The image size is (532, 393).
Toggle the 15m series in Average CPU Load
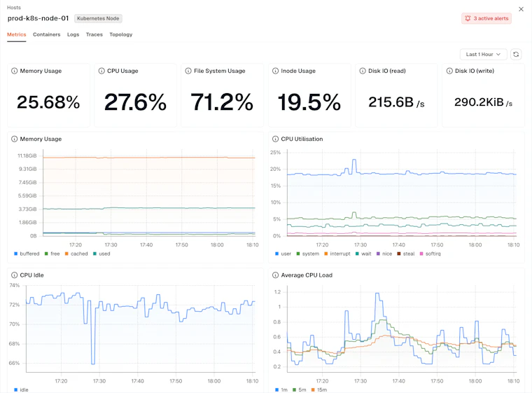(x=319, y=389)
